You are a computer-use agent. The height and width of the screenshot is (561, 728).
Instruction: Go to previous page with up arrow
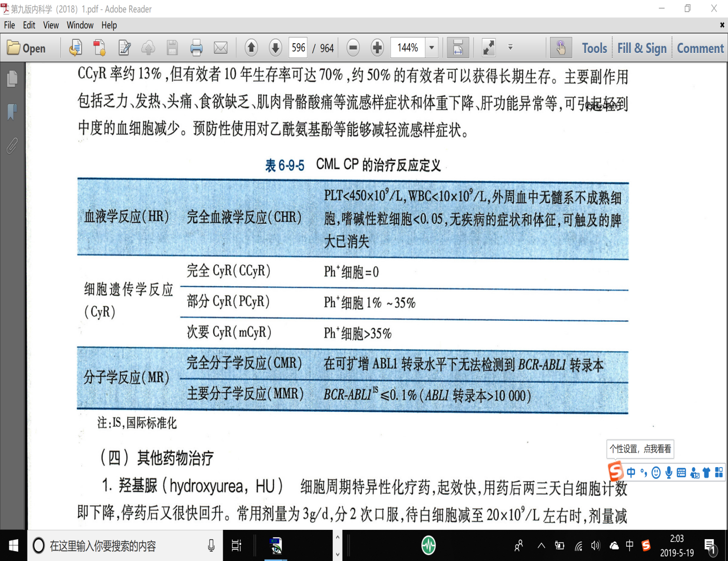(x=251, y=48)
